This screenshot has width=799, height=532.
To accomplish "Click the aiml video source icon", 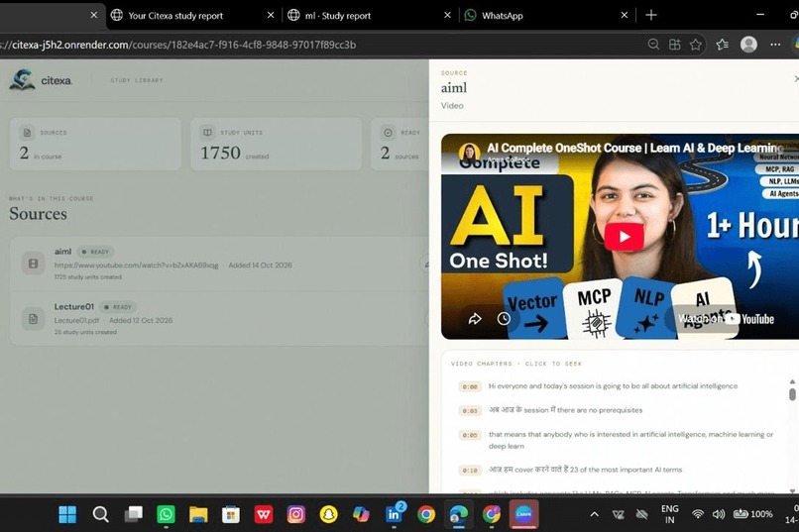I will click(x=33, y=264).
